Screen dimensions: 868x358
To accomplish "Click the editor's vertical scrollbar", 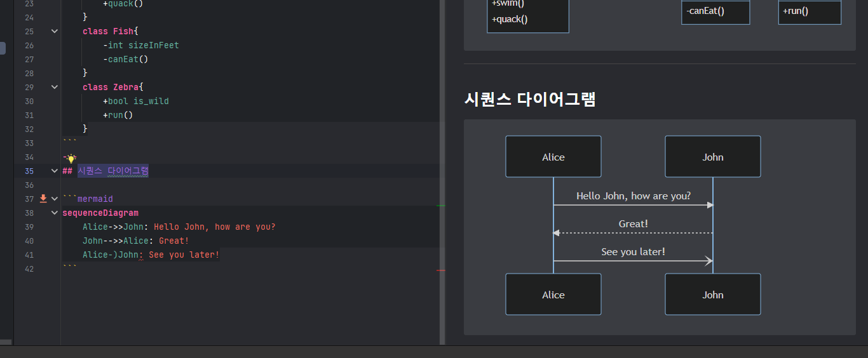I will 442,171.
